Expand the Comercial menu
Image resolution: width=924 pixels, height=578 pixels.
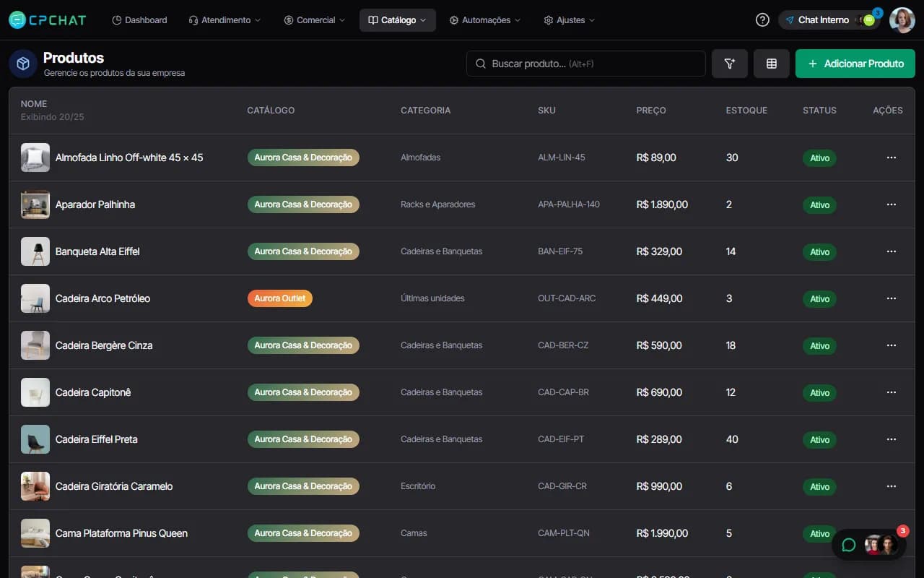315,20
